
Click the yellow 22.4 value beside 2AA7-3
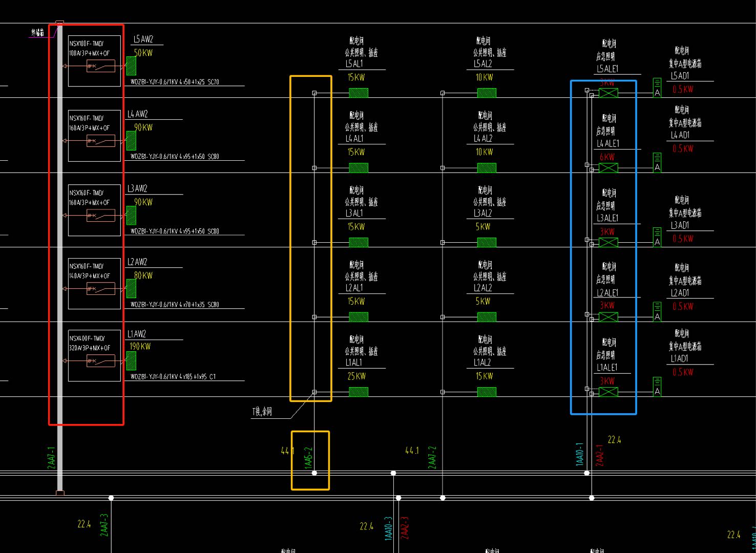click(84, 524)
